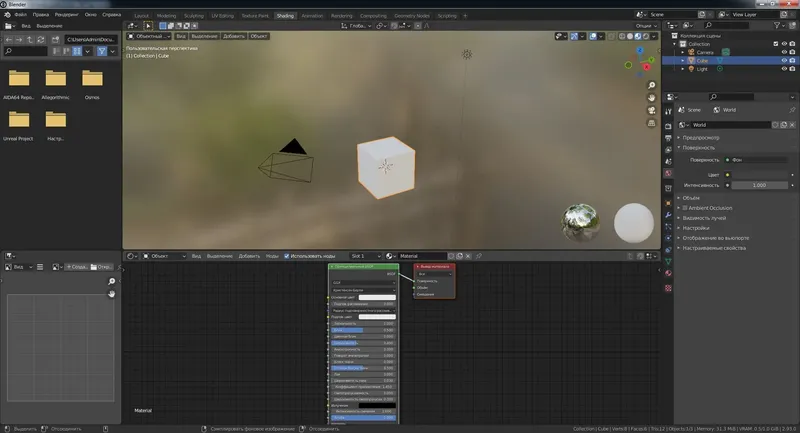Open the Slot 1 material slot dropdown
The width and height of the screenshot is (800, 433).
click(364, 256)
